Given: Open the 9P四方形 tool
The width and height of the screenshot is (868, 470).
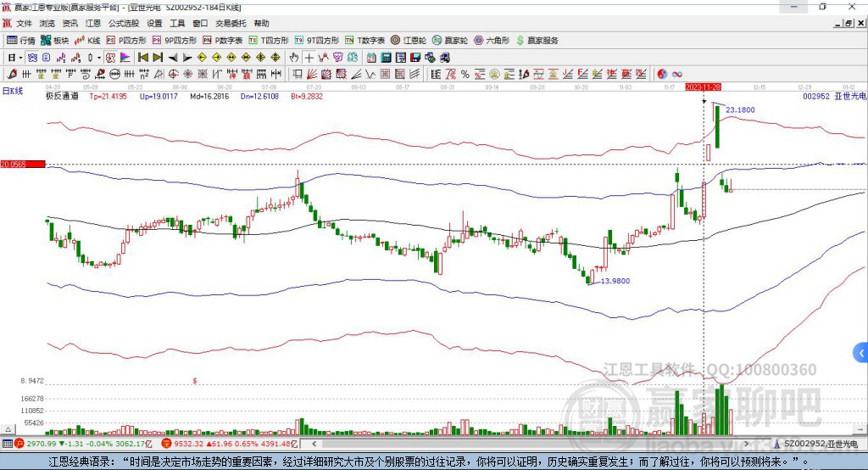Looking at the screenshot, I should click(175, 41).
